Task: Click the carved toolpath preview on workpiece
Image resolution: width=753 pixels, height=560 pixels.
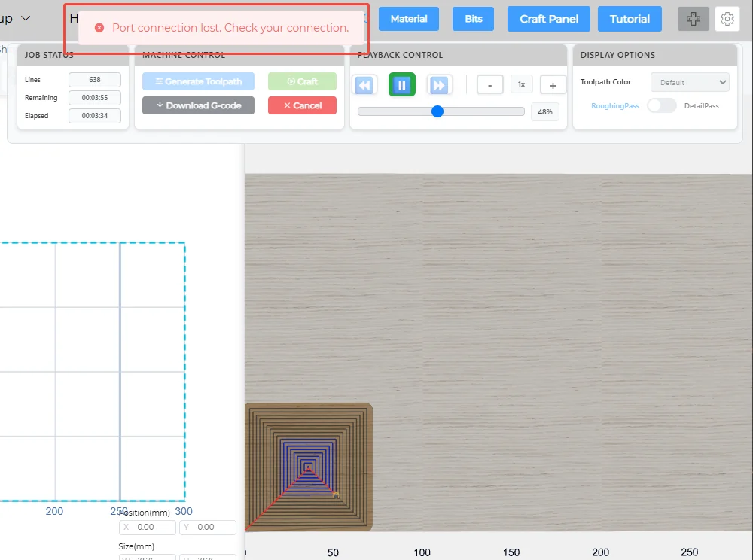Action: point(309,467)
